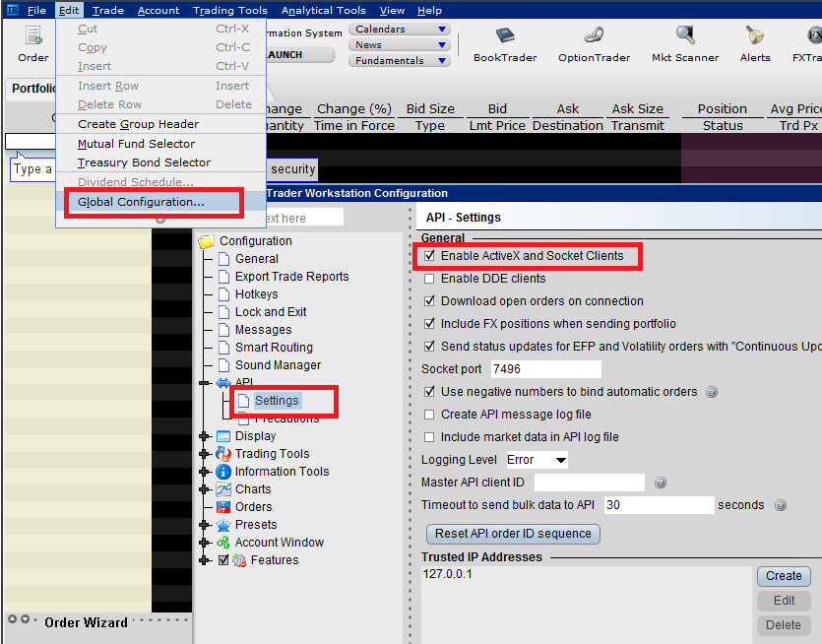Select Export Trade Reports tree item
The width and height of the screenshot is (822, 644).
(x=291, y=277)
